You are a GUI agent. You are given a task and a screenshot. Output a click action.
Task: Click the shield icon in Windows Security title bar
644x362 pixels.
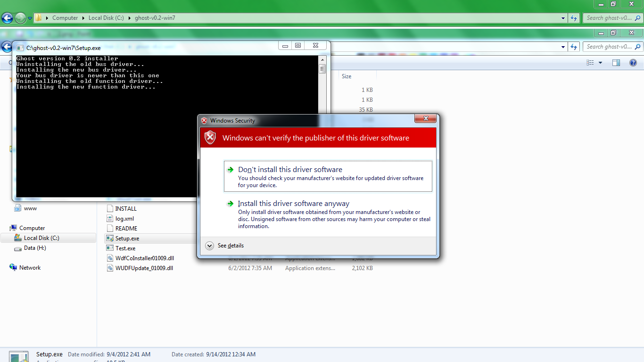coord(204,121)
